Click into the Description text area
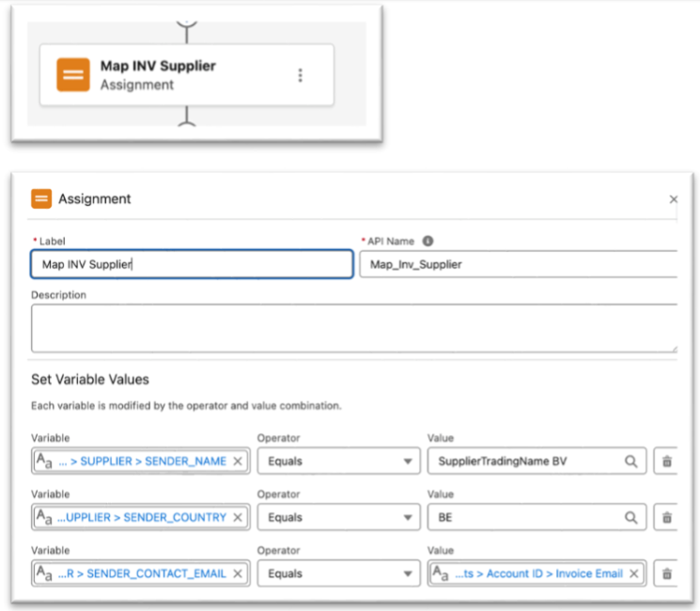 point(353,327)
